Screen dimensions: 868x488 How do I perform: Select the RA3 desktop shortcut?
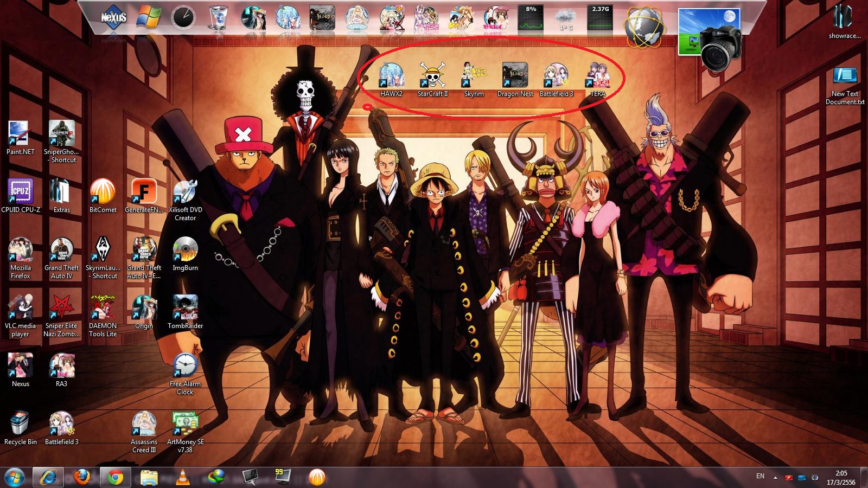(x=62, y=370)
